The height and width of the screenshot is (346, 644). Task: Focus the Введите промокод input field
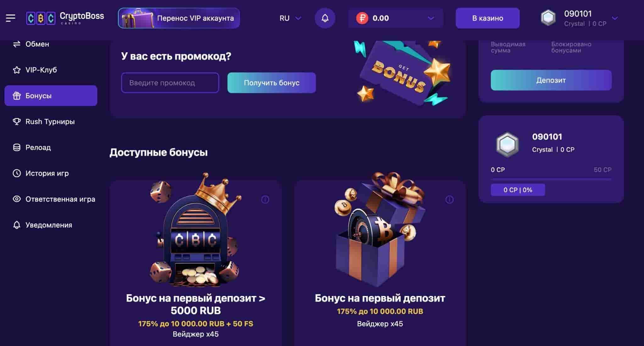tap(170, 83)
